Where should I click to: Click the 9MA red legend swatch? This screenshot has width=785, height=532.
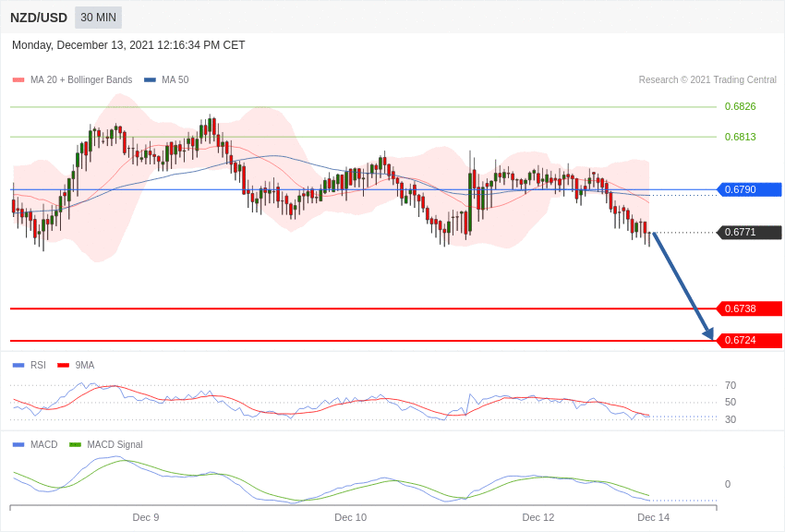click(x=64, y=366)
